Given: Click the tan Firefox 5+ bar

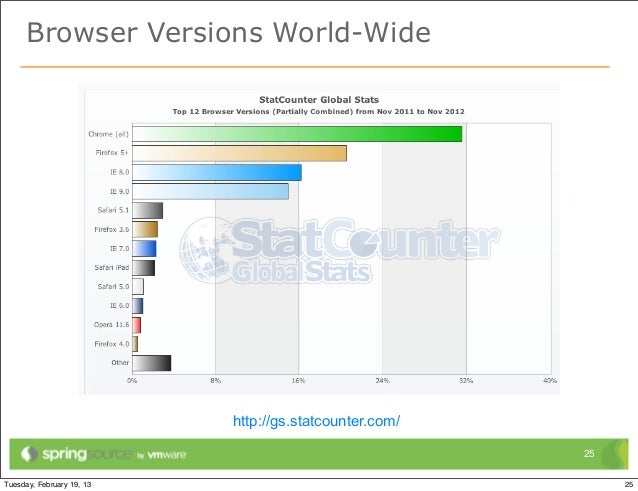Looking at the screenshot, I should pyautogui.click(x=239, y=153).
